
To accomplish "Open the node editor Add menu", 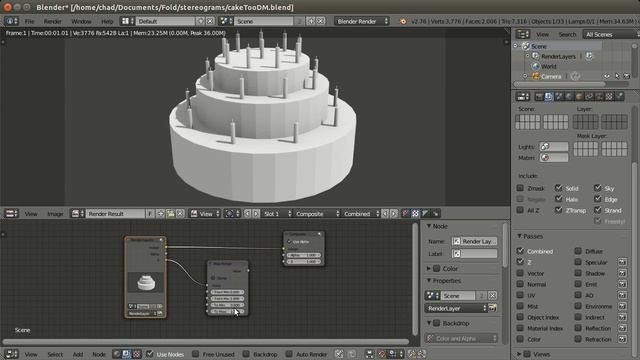I will coord(78,354).
